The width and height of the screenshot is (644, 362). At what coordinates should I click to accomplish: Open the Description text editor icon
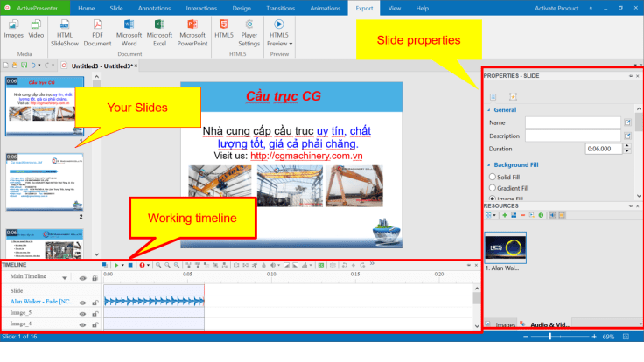(627, 136)
